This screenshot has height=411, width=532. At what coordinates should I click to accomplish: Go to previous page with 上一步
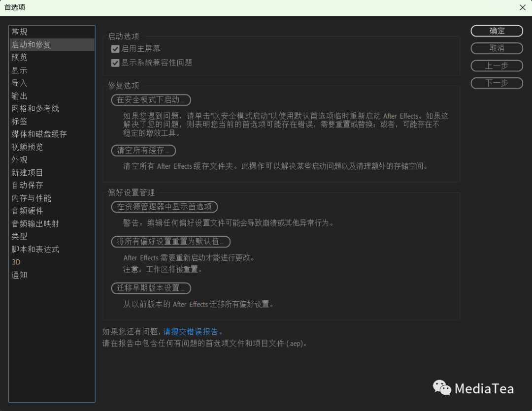click(497, 66)
